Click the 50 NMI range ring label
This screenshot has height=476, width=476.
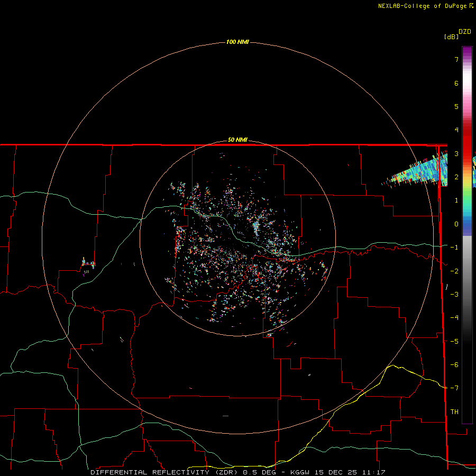tap(237, 140)
